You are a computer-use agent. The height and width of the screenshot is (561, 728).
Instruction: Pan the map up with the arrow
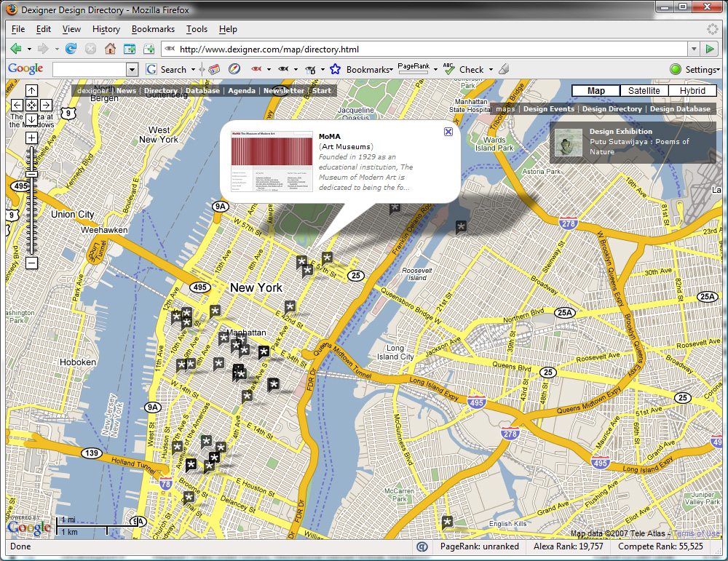pos(31,90)
